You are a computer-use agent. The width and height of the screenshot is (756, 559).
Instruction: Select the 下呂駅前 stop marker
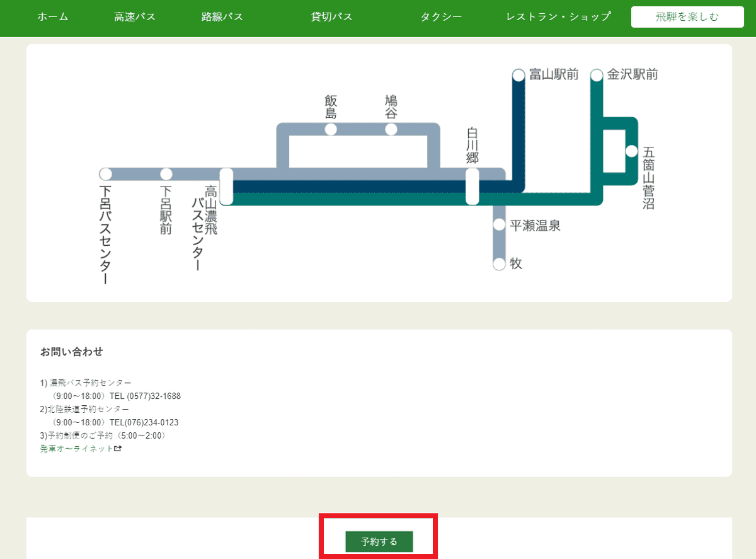pyautogui.click(x=167, y=174)
